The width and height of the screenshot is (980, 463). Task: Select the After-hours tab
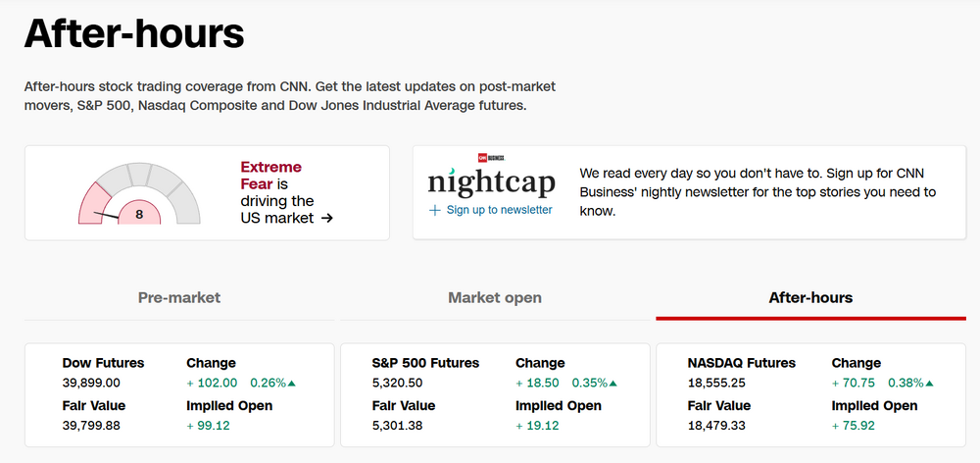(810, 297)
